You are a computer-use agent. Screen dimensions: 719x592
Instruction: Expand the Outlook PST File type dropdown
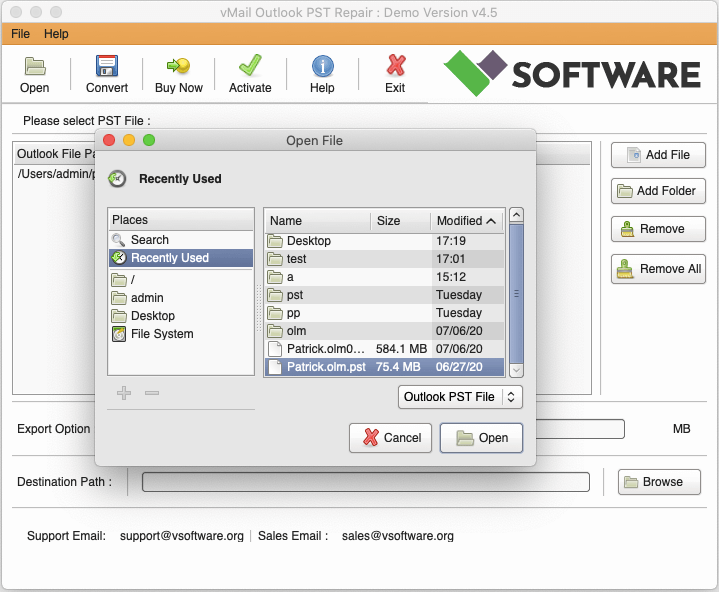[x=460, y=397]
